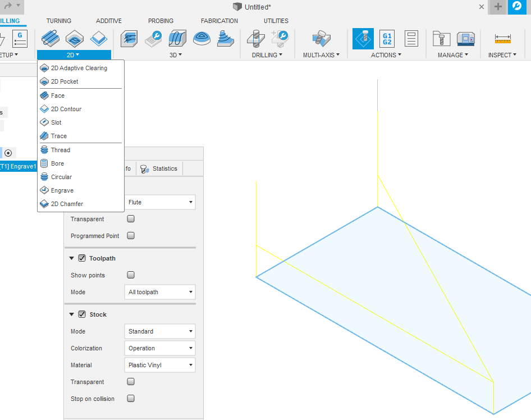
Task: Click the Measure icon in Inspect
Action: coord(502,39)
